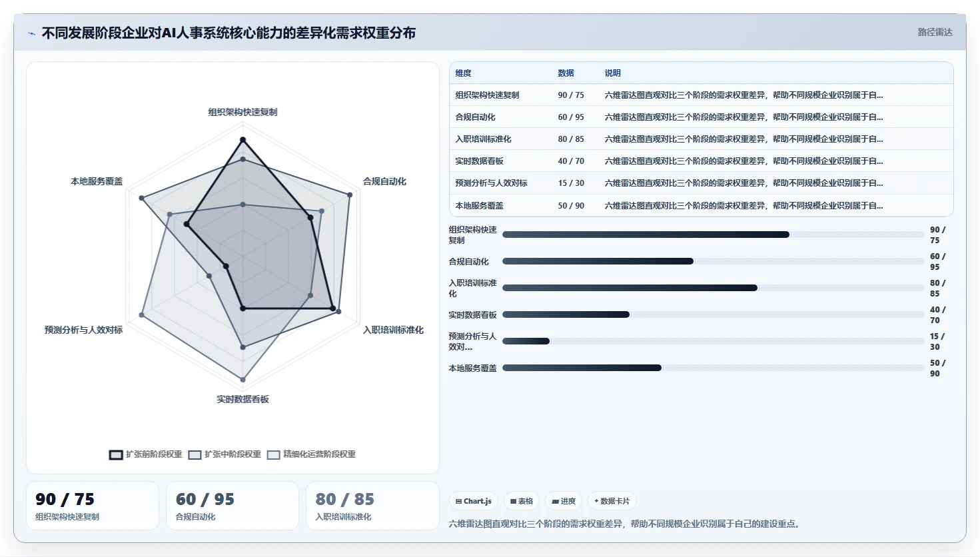Click the 40 / 70 value in the table
Screen dimensions: 980x557
tap(571, 161)
